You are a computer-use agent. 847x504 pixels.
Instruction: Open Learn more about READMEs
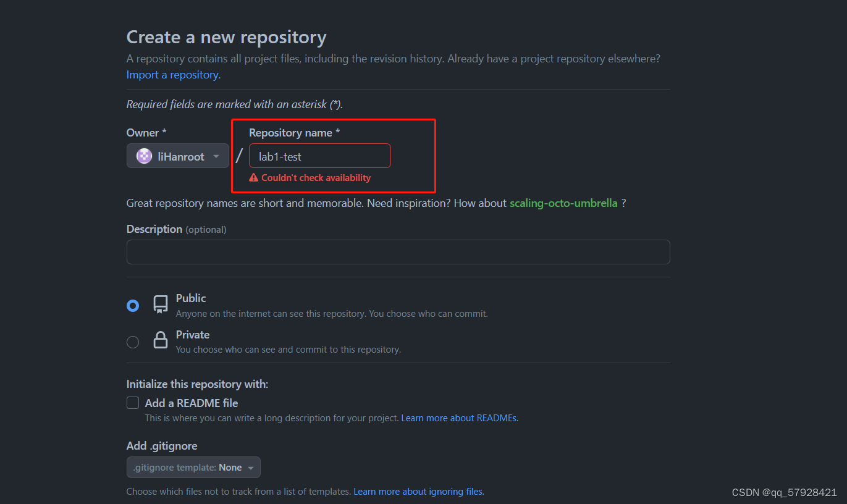[459, 418]
